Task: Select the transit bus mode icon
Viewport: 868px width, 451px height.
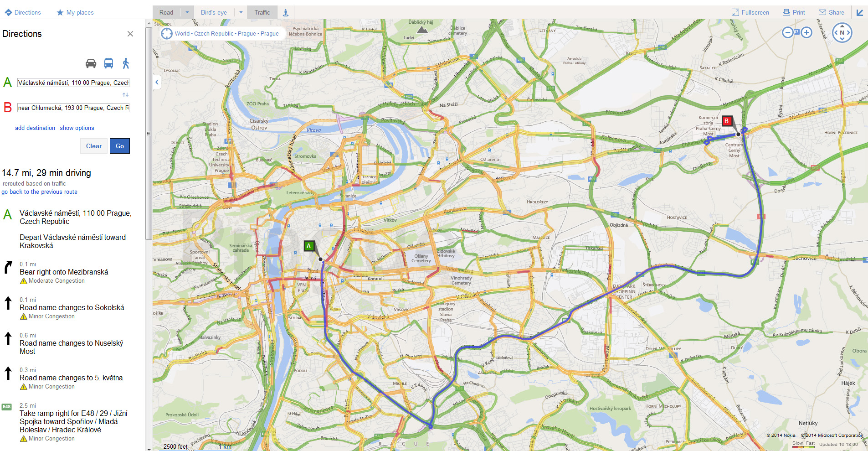Action: tap(108, 63)
